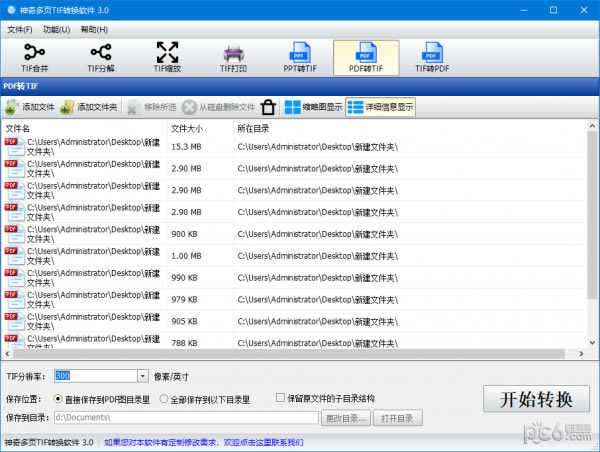Click the PDF icon of 1.00 MB file

[14, 256]
